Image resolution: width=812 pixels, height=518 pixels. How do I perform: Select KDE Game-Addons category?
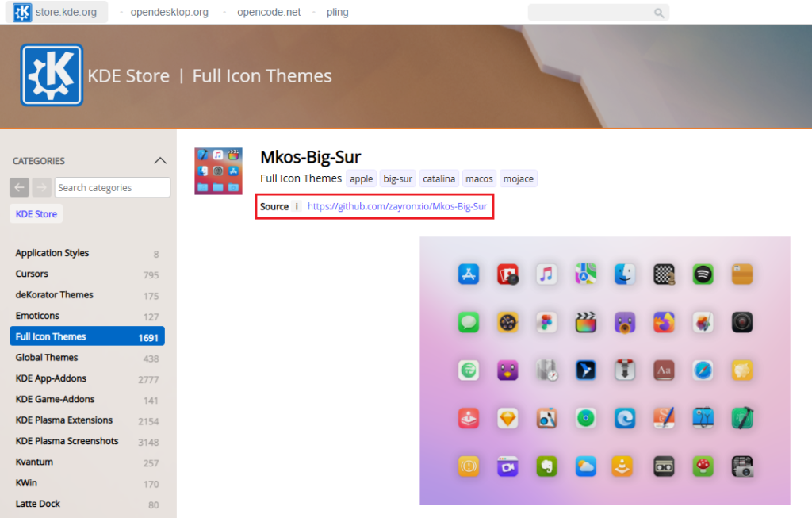point(87,399)
